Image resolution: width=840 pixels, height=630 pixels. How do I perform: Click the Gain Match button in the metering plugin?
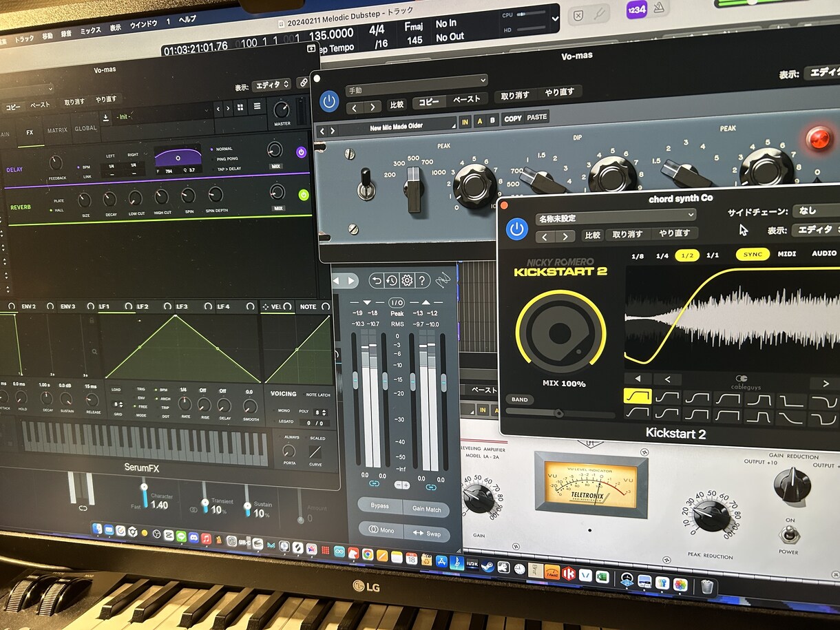[x=427, y=508]
